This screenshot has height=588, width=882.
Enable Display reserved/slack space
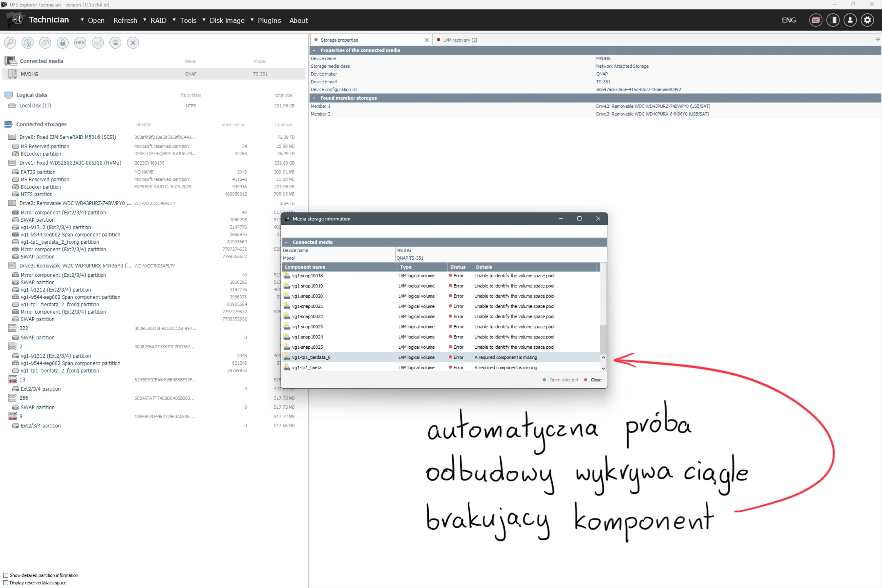point(6,582)
